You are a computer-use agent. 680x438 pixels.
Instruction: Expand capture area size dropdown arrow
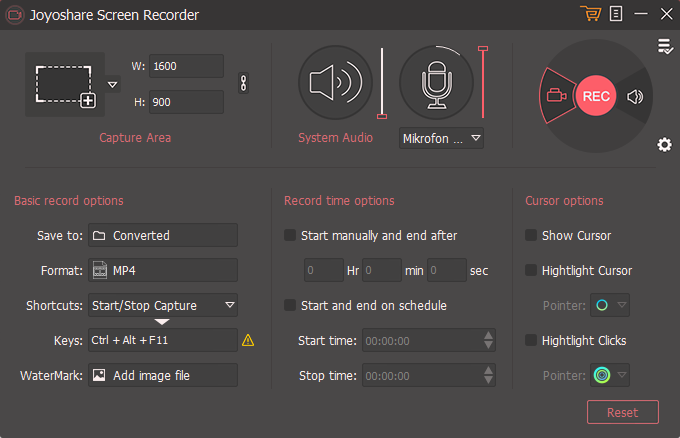112,85
